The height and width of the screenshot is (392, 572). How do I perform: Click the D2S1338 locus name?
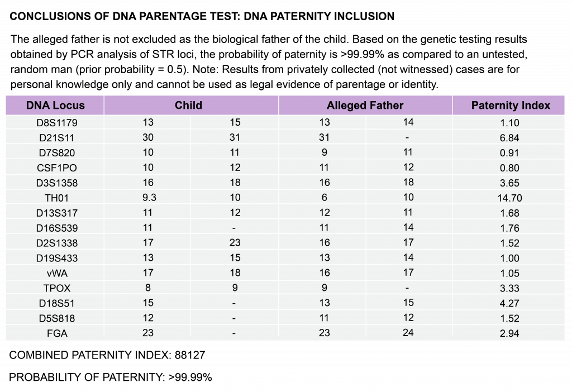(57, 243)
